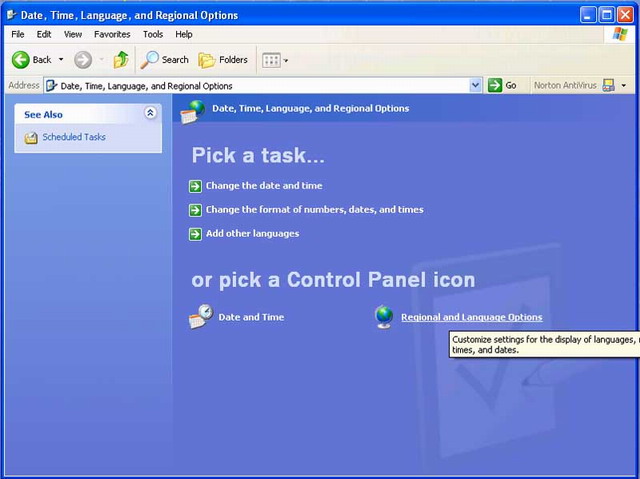
Task: Open the Back history dropdown arrow
Action: coord(61,60)
